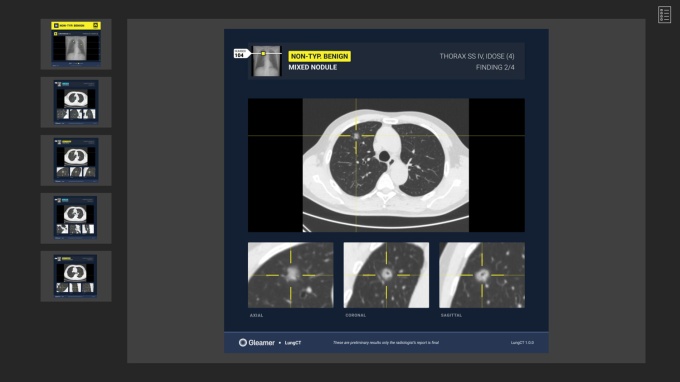Click the chest X-ray scout image in header
Screen dimensions: 680x382
pyautogui.click(x=266, y=61)
